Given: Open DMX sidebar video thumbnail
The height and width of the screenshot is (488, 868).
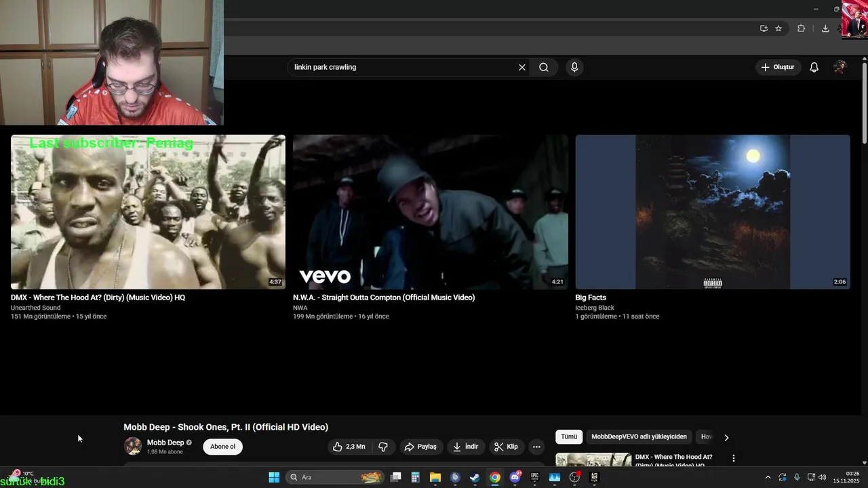Looking at the screenshot, I should [x=593, y=460].
